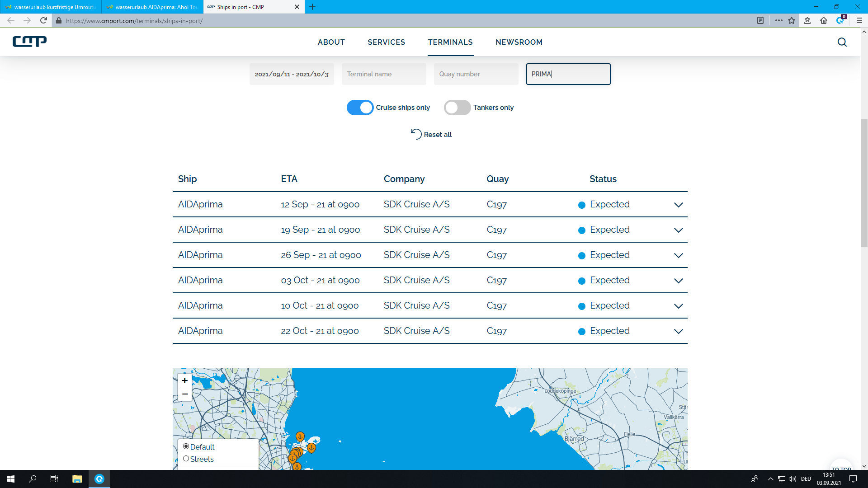868x488 pixels.
Task: Click the browser back arrow
Action: pyautogui.click(x=11, y=20)
